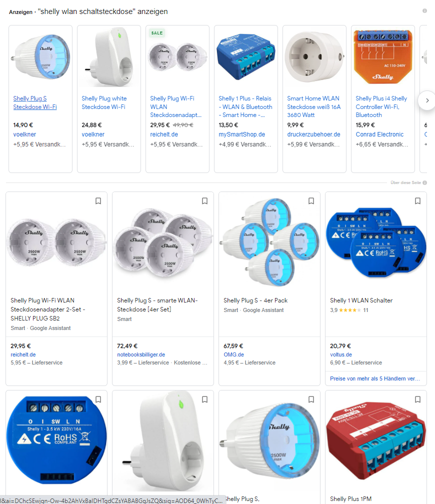
Task: Open the Shelly Plug S Steckdose Wi-Fi link
Action: click(x=35, y=102)
